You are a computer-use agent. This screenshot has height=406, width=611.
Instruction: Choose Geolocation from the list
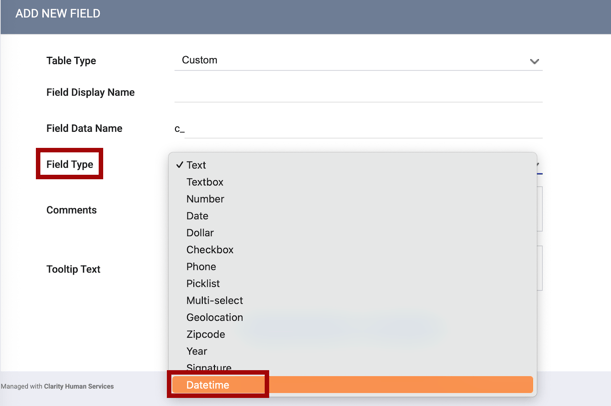(x=214, y=318)
